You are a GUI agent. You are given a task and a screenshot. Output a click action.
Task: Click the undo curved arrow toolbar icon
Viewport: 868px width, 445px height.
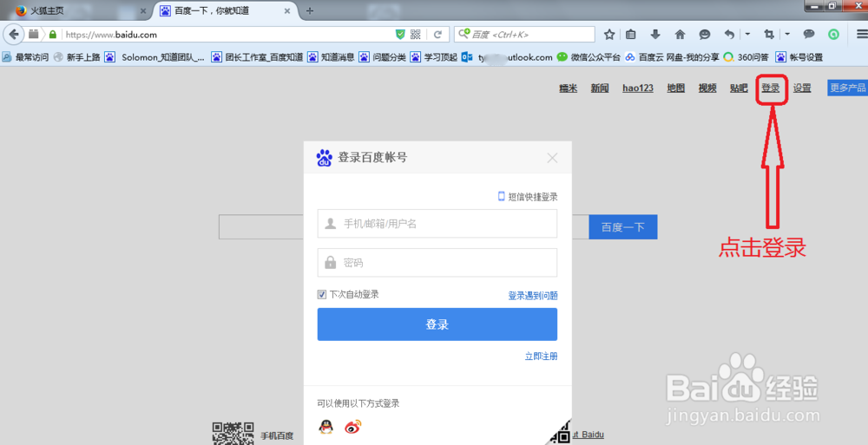(730, 35)
